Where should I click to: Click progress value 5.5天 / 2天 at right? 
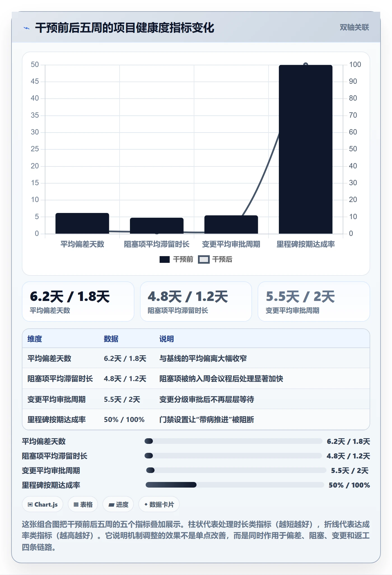tap(350, 470)
